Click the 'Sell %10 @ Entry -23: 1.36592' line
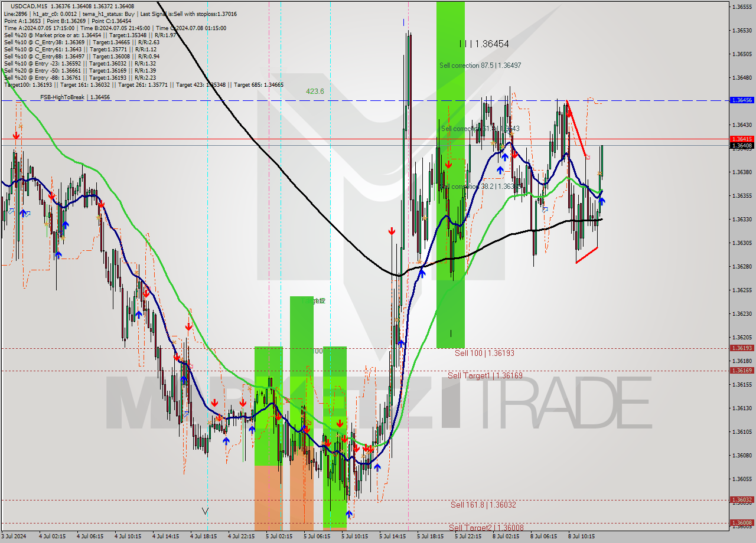Screen dimensions: 756x543 (80, 63)
